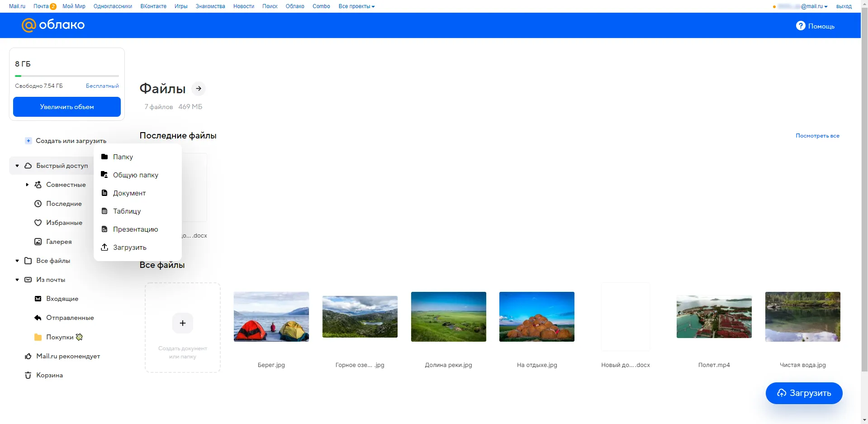Choose Документ menu entry
Viewport: 868px width, 424px height.
(138, 193)
